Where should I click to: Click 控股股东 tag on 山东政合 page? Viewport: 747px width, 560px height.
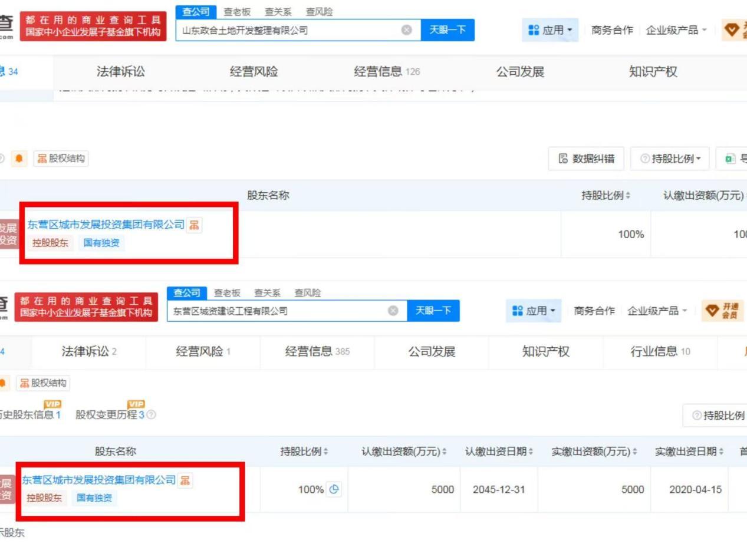coord(51,243)
